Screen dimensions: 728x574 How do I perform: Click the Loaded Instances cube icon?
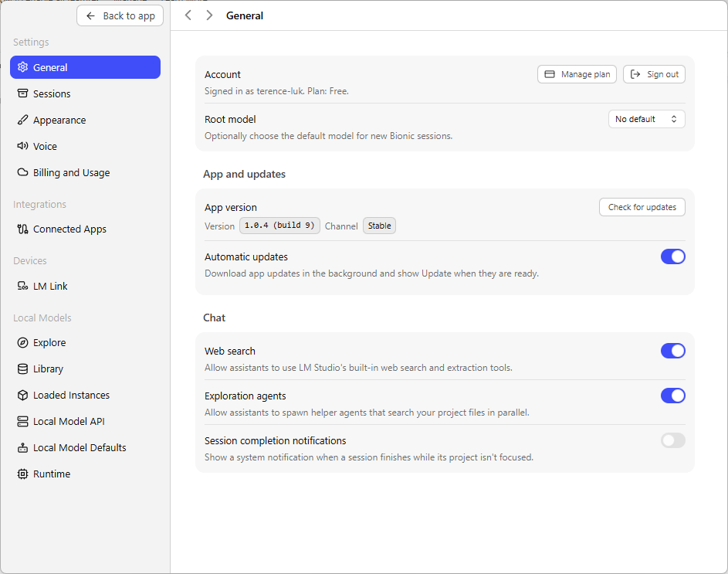tap(22, 395)
